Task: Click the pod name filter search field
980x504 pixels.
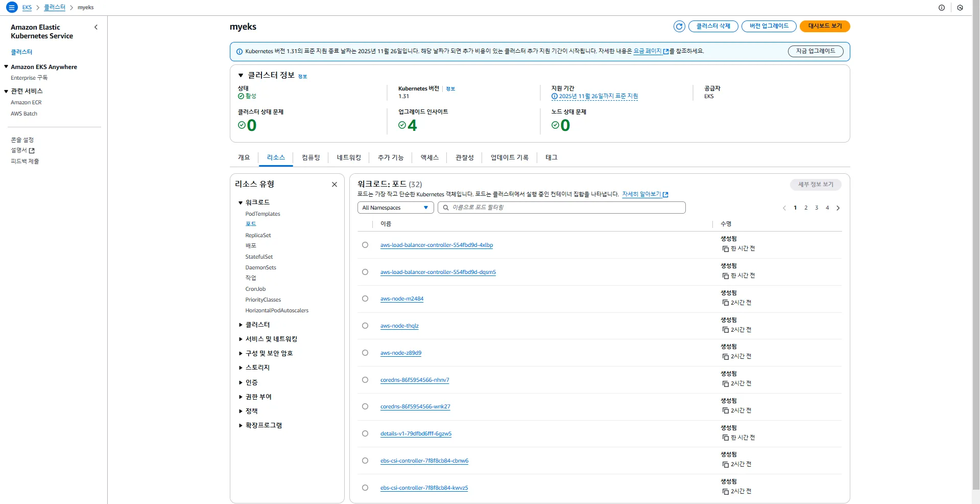Action: [x=562, y=208]
